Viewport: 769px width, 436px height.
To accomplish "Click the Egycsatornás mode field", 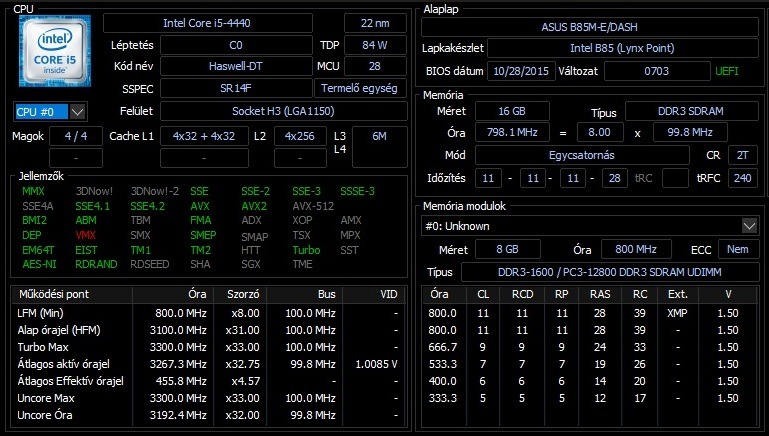I will point(582,155).
